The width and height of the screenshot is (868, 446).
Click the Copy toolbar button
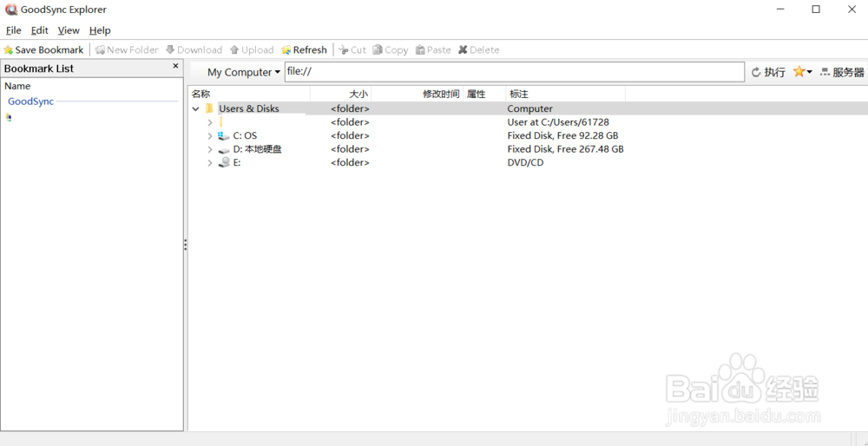tap(391, 49)
